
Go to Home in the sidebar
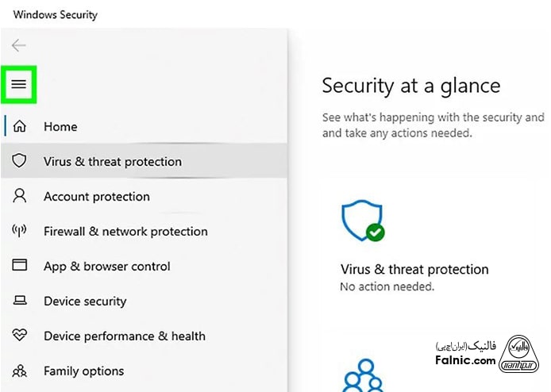(x=60, y=127)
